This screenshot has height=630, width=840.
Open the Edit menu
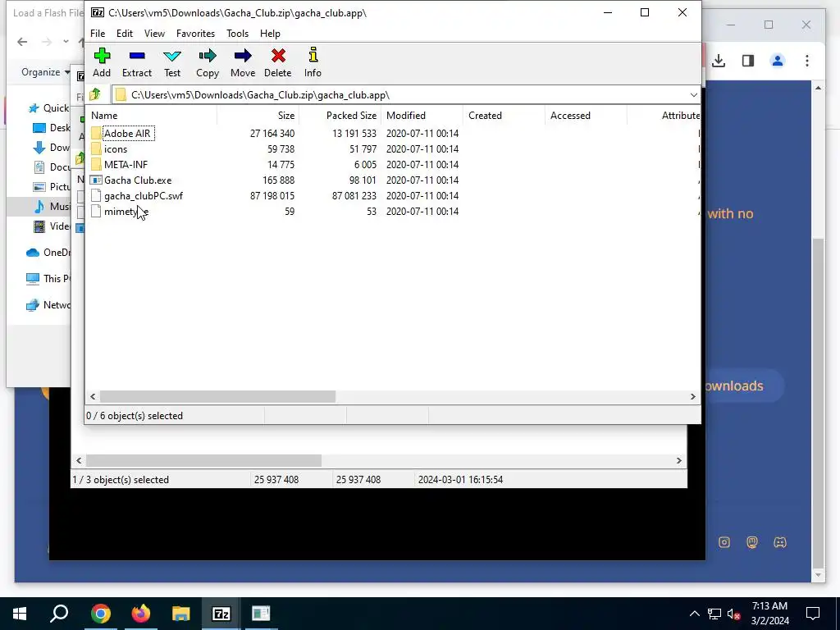125,33
